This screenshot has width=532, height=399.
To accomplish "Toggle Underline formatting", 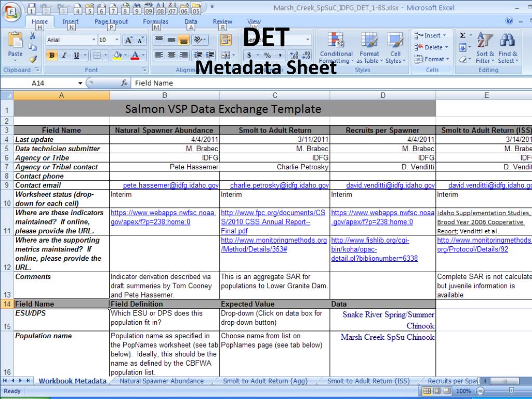I will point(76,55).
